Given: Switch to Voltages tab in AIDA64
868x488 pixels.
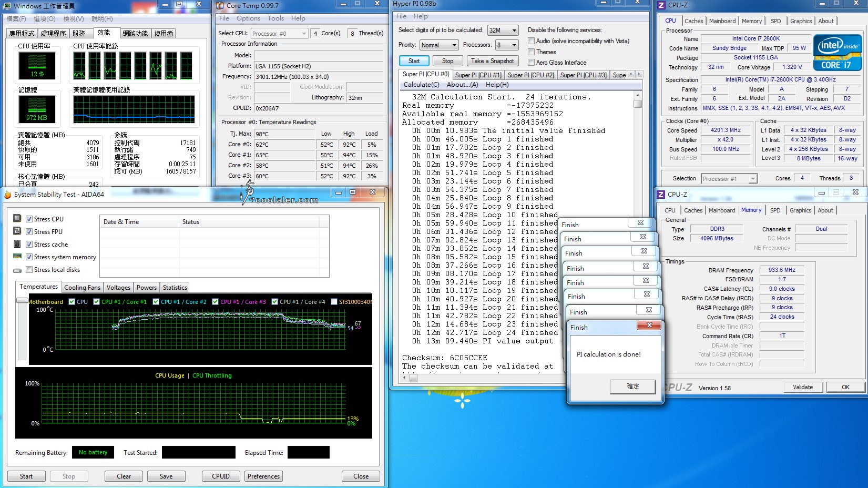Looking at the screenshot, I should [x=118, y=288].
